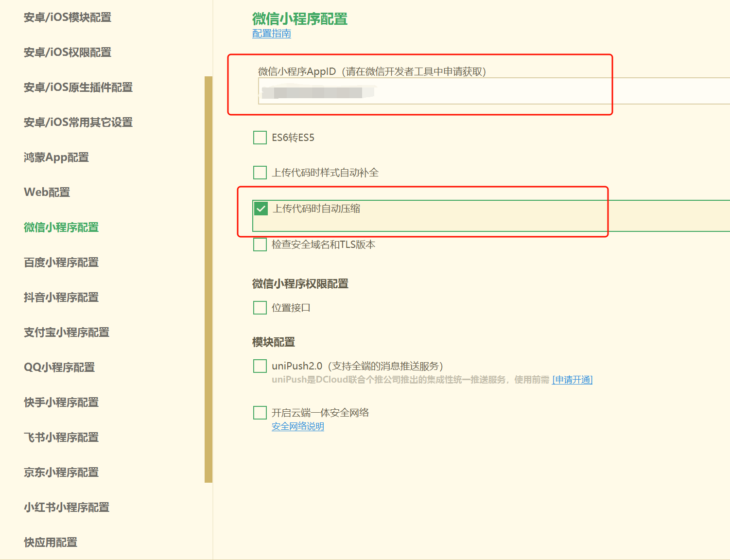Screen dimensions: 730x560
Task: Enable 检查安全域名和TLS版本 checkbox
Action: [x=260, y=245]
